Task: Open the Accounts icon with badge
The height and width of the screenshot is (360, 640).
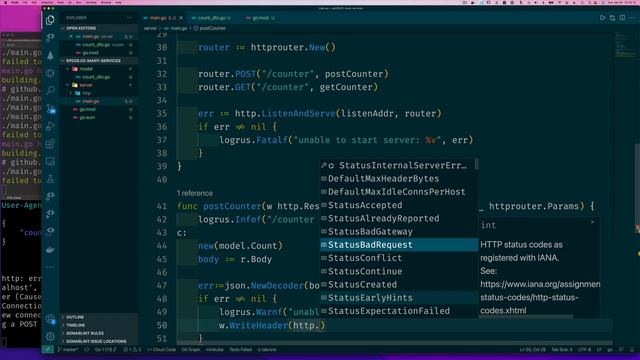Action: pyautogui.click(x=50, y=319)
